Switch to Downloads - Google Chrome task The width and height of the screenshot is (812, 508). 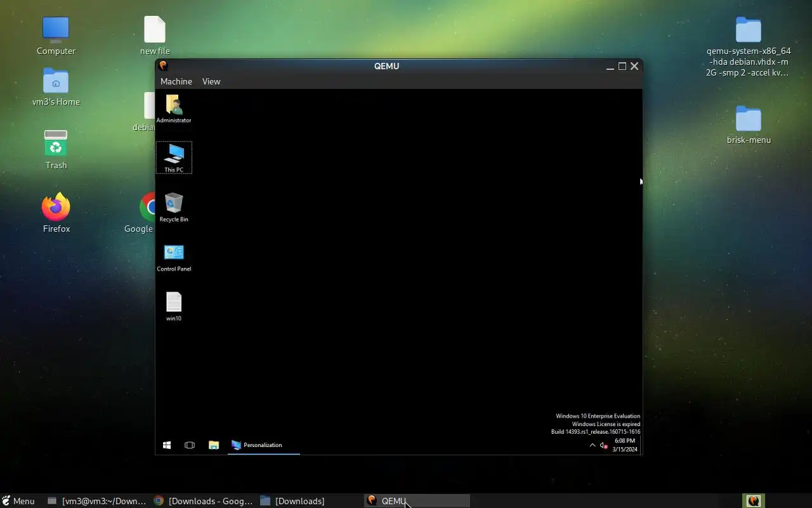(x=204, y=501)
